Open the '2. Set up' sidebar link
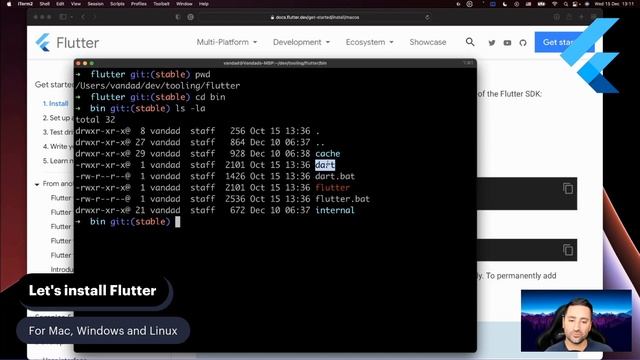The width and height of the screenshot is (640, 360). tap(56, 118)
